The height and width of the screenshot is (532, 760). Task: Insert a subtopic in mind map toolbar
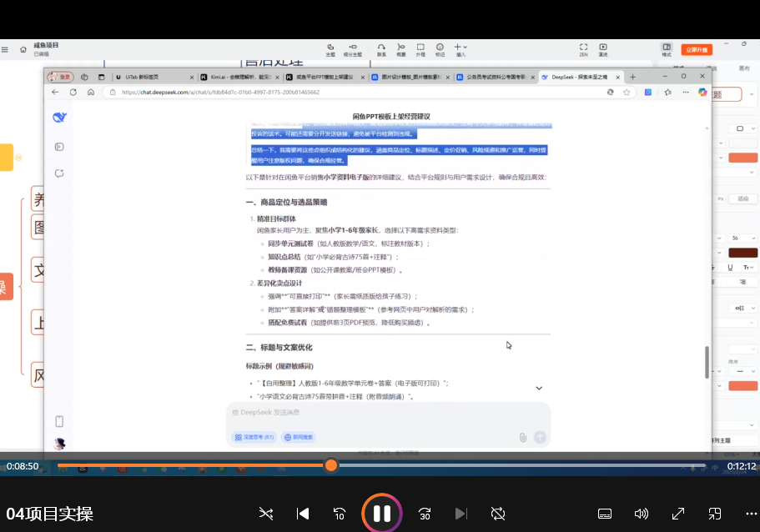click(352, 49)
